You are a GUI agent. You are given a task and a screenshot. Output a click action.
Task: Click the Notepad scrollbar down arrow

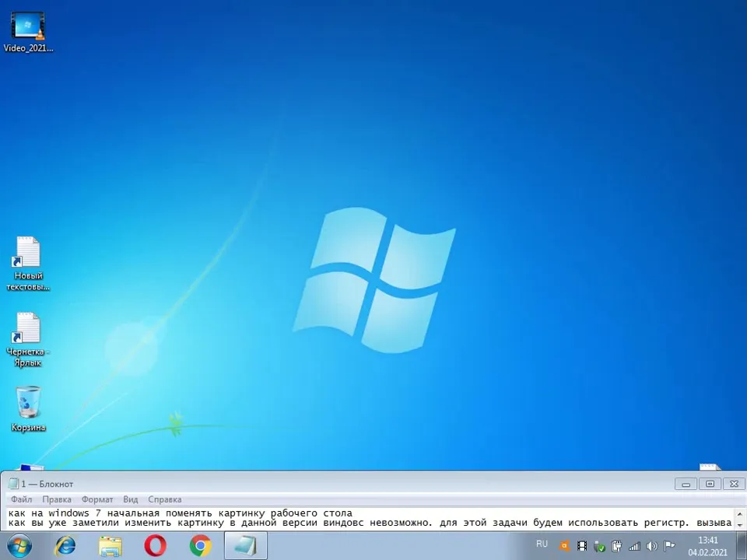(740, 525)
